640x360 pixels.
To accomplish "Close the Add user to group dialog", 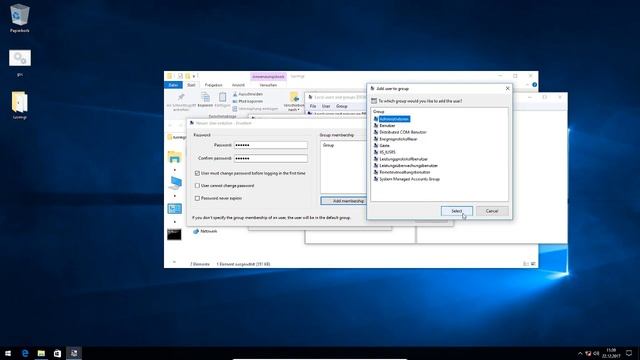I will point(507,88).
